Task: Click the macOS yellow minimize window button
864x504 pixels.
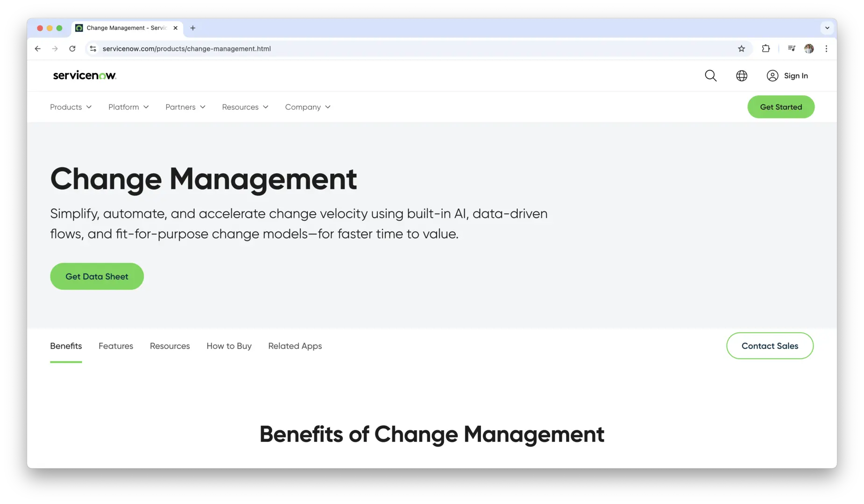Action: coord(50,28)
